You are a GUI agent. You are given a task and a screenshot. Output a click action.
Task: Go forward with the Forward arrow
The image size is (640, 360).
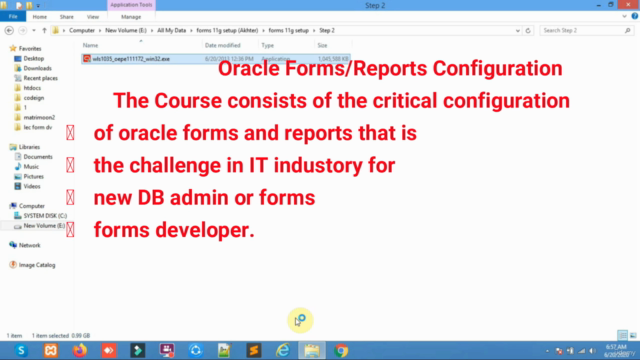23,31
